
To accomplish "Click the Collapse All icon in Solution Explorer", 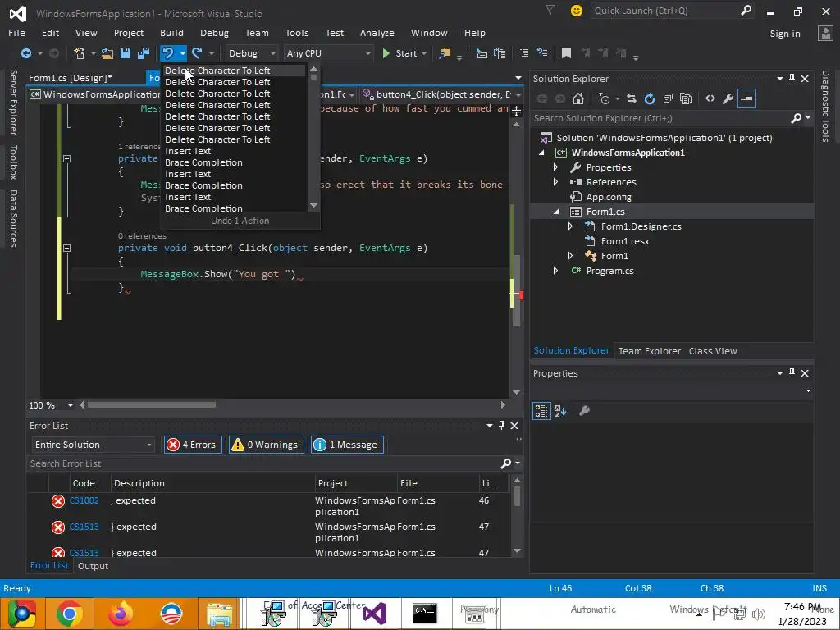I will [668, 98].
